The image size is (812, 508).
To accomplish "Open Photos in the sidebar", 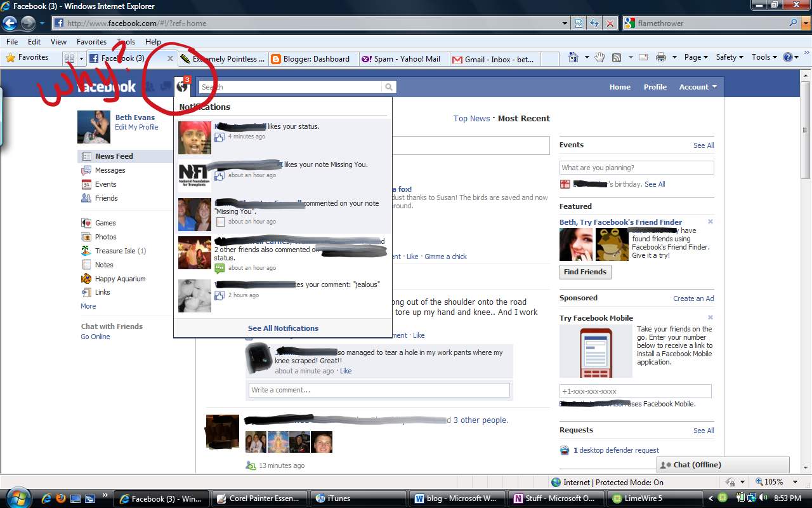I will point(105,237).
